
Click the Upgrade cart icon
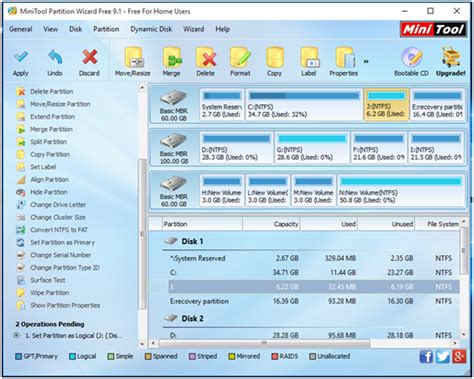pos(451,57)
